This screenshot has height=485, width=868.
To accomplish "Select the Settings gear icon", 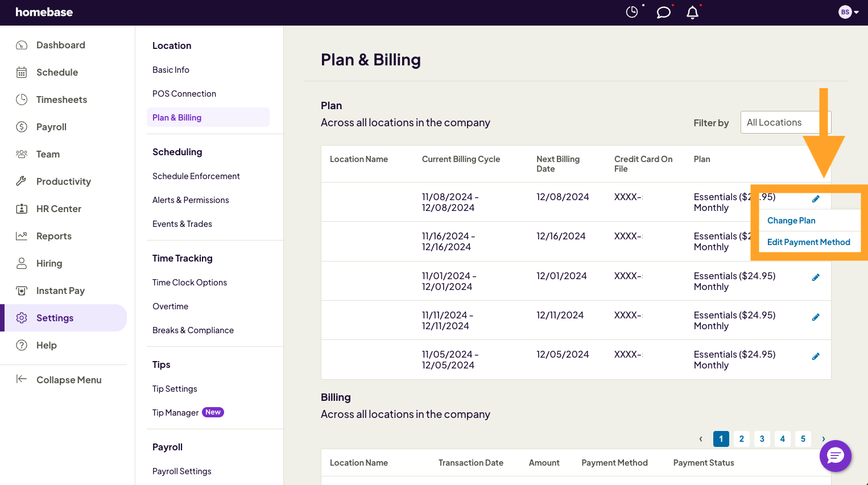I will point(22,318).
